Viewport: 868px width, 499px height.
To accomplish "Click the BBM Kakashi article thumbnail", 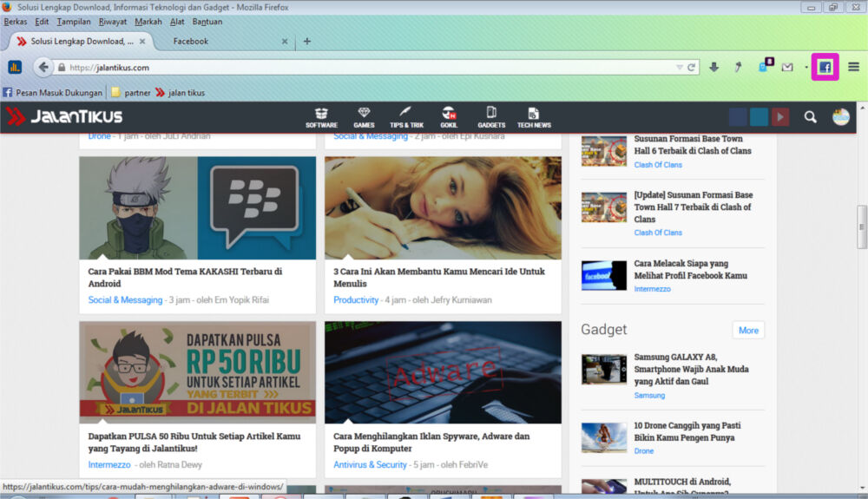I will [x=197, y=207].
